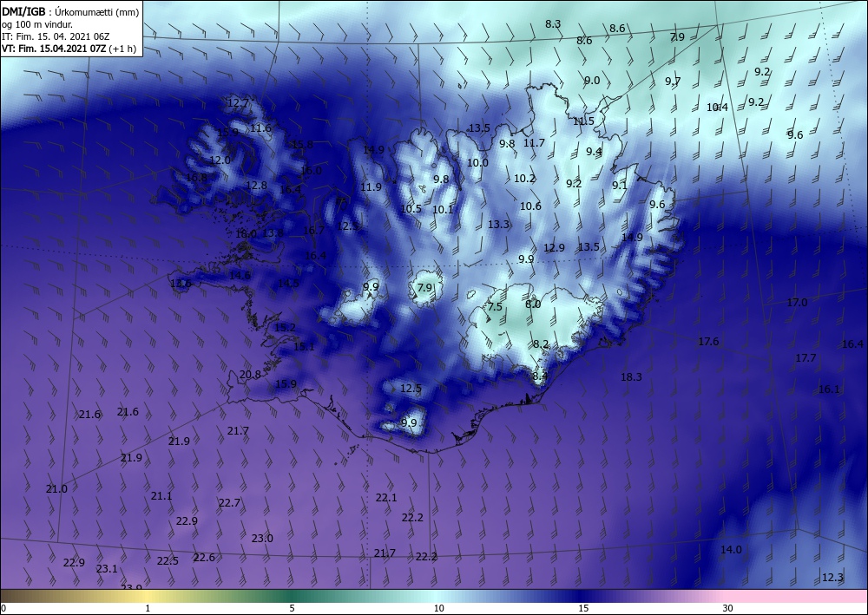
Task: Click the 15.2 value label
Action: [x=285, y=327]
